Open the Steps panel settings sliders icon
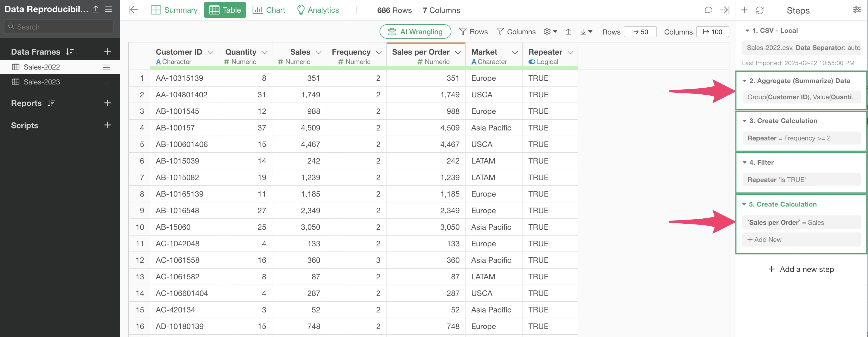 pyautogui.click(x=856, y=10)
